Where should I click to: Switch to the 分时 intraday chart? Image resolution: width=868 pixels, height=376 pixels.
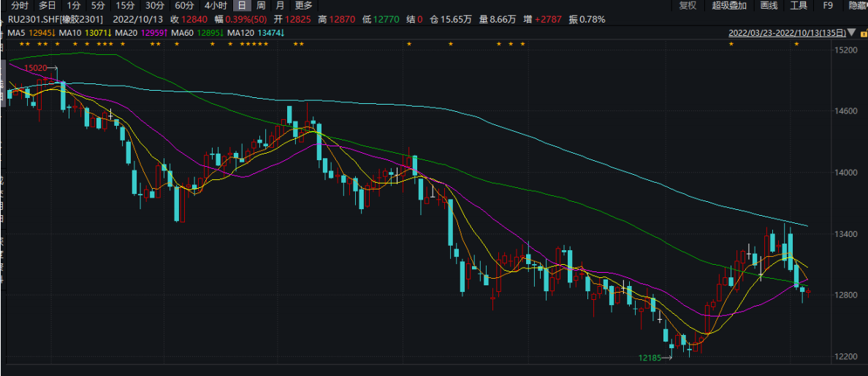point(20,6)
